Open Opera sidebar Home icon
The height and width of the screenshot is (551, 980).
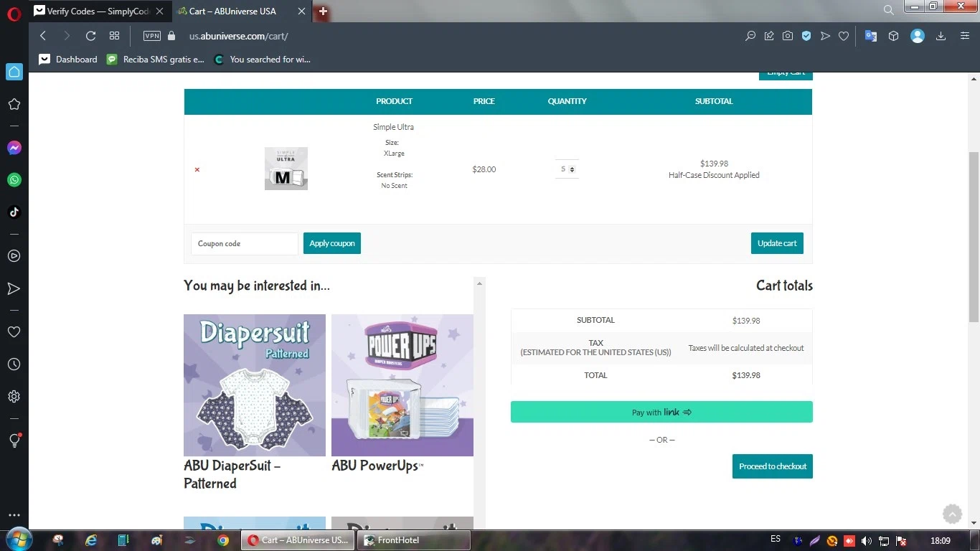(x=14, y=72)
